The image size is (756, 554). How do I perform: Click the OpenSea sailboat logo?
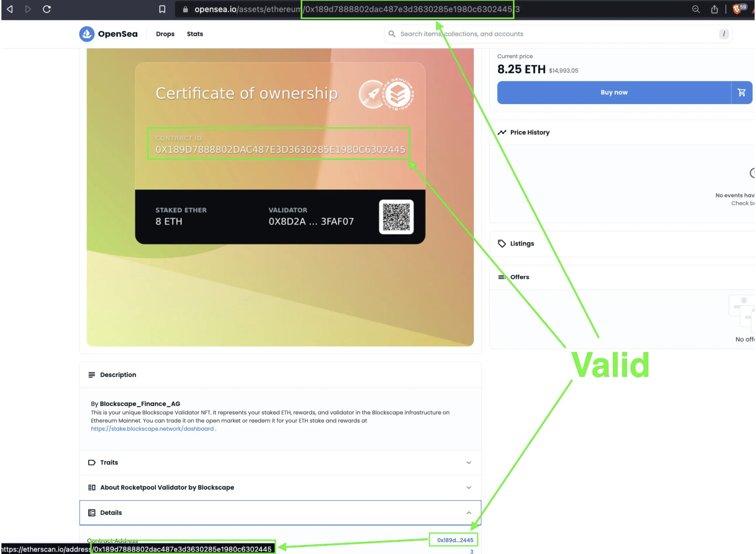[87, 34]
